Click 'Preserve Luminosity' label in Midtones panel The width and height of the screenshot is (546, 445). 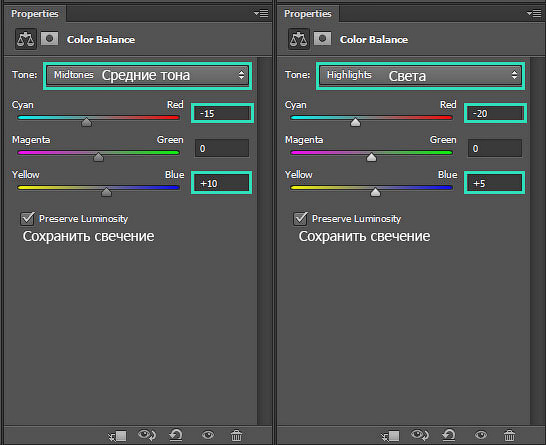pyautogui.click(x=84, y=219)
